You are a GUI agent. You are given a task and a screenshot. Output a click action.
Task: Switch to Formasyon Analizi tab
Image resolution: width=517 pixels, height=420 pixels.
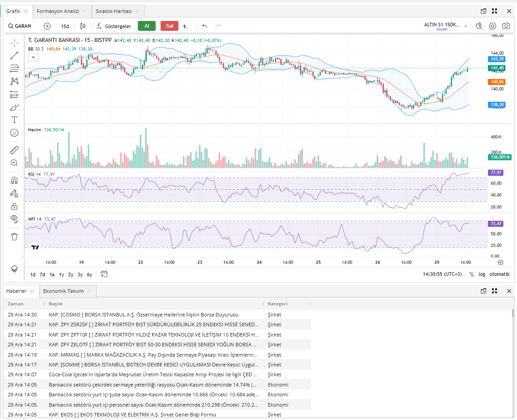(58, 11)
